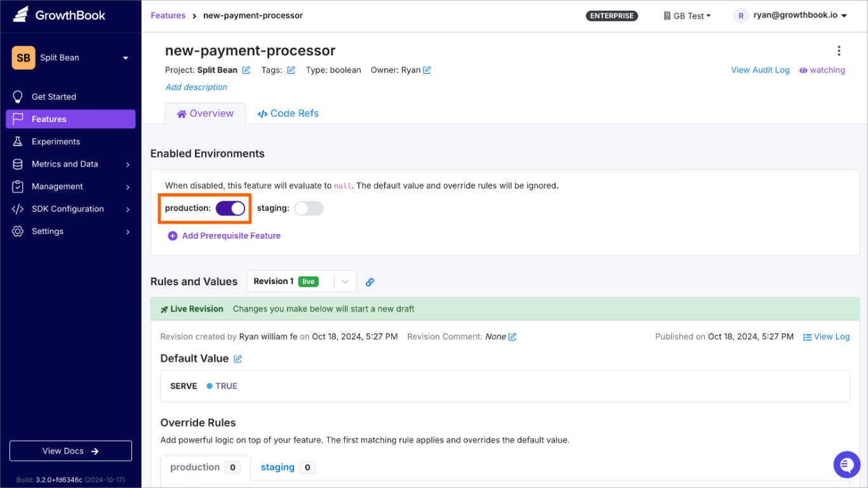The image size is (868, 488).
Task: Open Get Started in the sidebar
Action: point(70,97)
